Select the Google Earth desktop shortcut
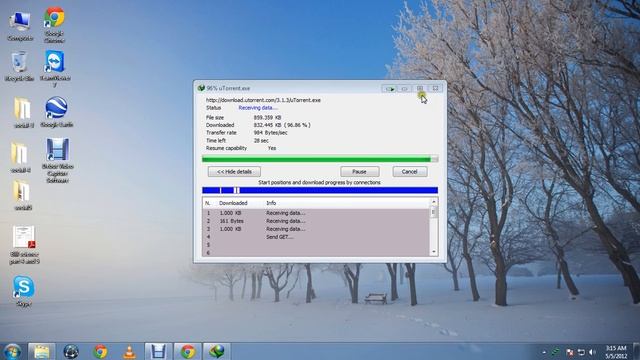The height and width of the screenshot is (360, 640). pyautogui.click(x=57, y=112)
